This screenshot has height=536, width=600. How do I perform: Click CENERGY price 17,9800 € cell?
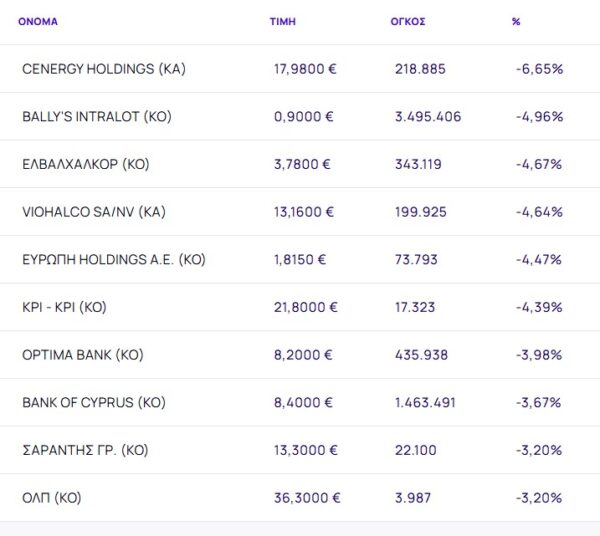click(x=306, y=69)
